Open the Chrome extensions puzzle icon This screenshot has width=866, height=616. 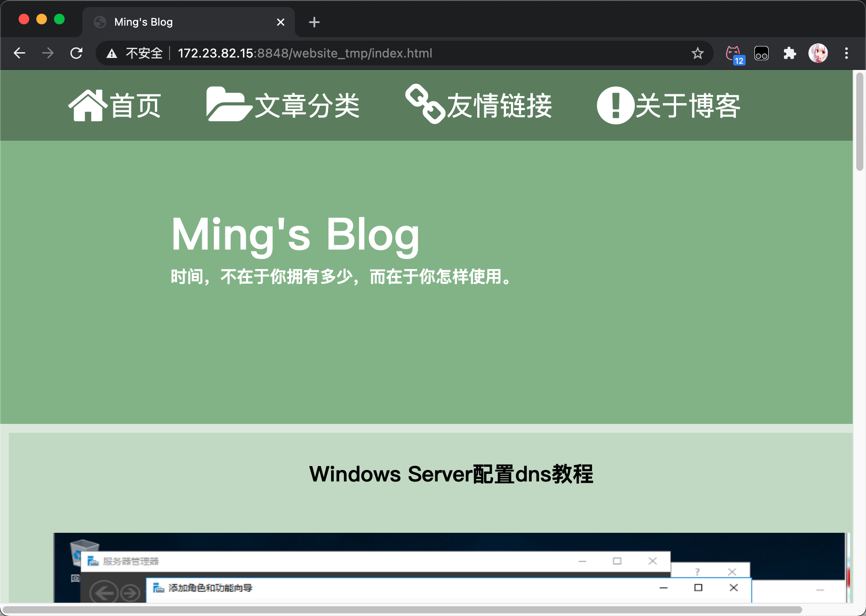tap(789, 54)
